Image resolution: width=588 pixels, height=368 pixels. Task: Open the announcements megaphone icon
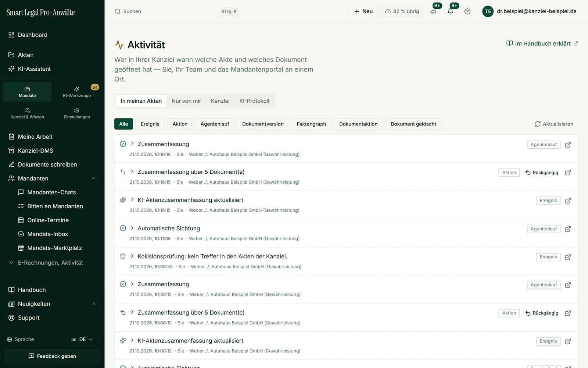pyautogui.click(x=434, y=11)
